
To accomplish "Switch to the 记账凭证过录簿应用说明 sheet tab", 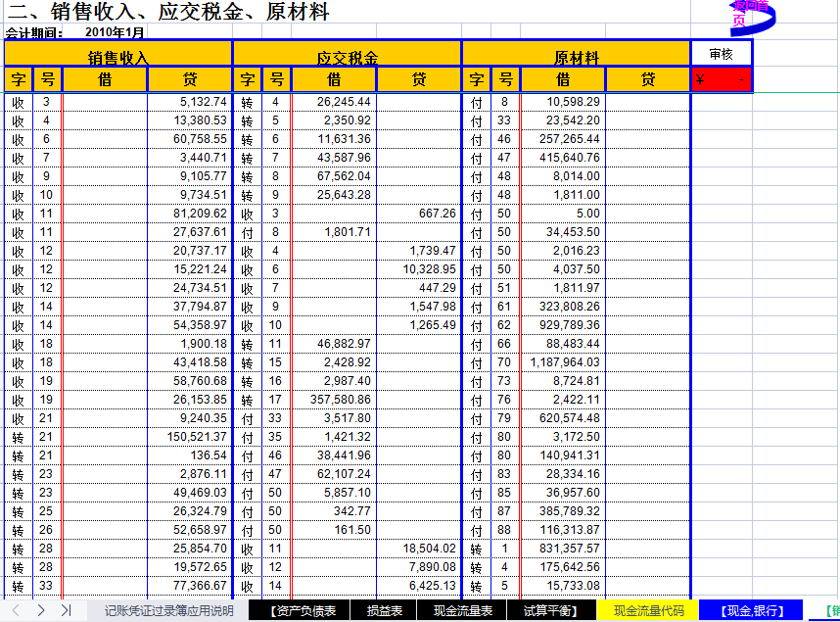I will click(x=168, y=609).
